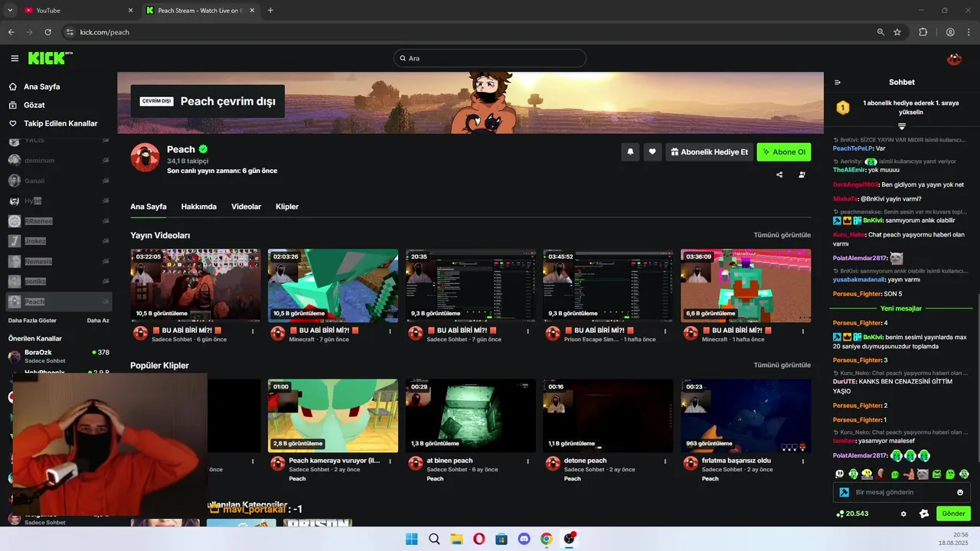Click the Abonelik Hediye Et button
Screen dimensions: 980x551
[709, 152]
